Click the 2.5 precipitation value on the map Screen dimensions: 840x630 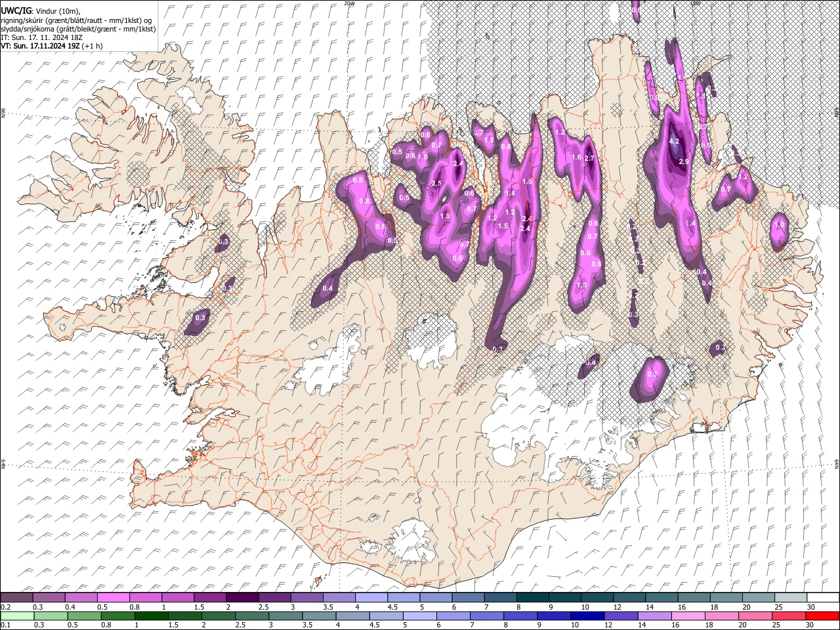(x=436, y=183)
